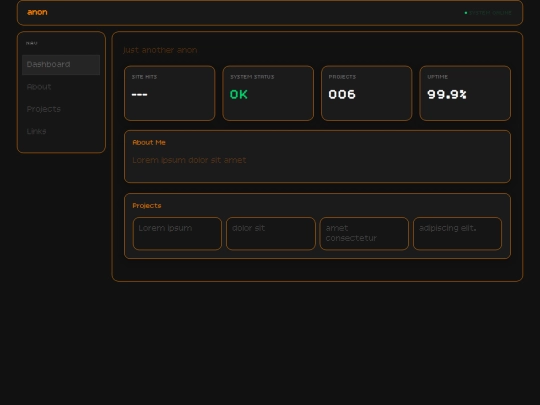Open the Lorem ipsum project tile
Screen dimensions: 540x405
(x=177, y=233)
